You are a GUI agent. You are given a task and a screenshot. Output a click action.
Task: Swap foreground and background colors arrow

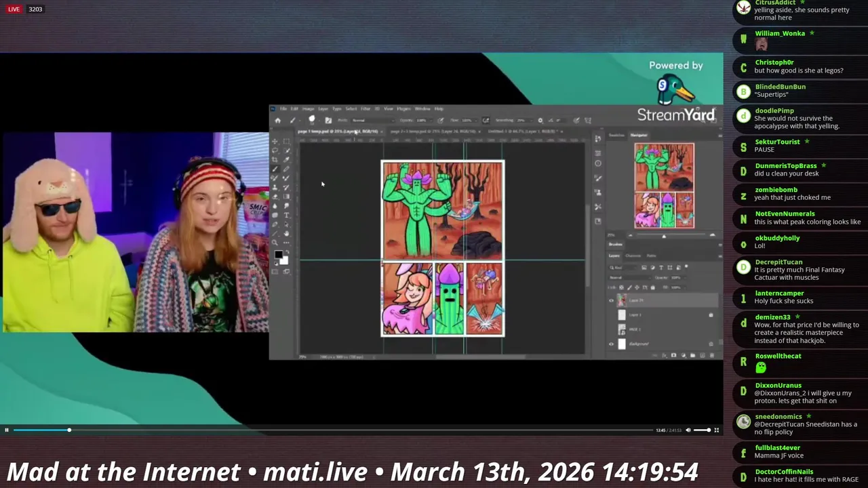pyautogui.click(x=288, y=252)
